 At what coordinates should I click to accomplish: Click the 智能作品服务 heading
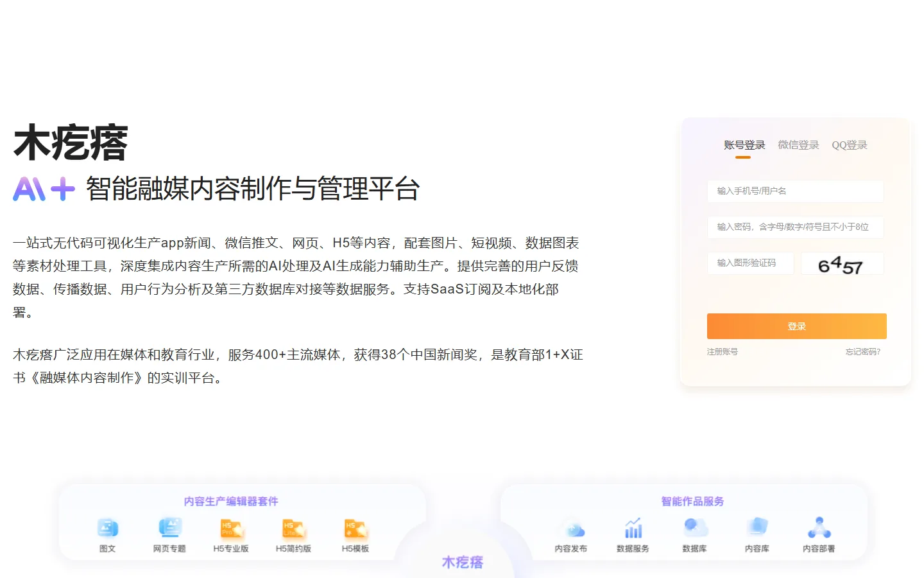[693, 502]
